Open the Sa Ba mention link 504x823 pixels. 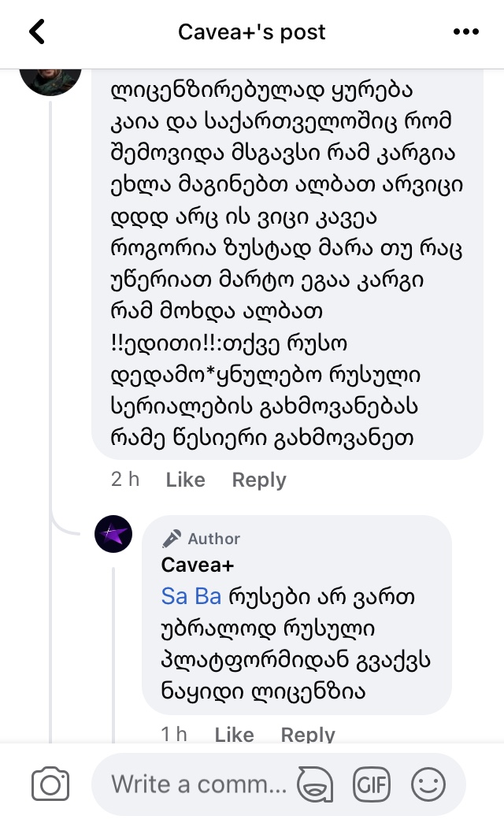(x=191, y=596)
